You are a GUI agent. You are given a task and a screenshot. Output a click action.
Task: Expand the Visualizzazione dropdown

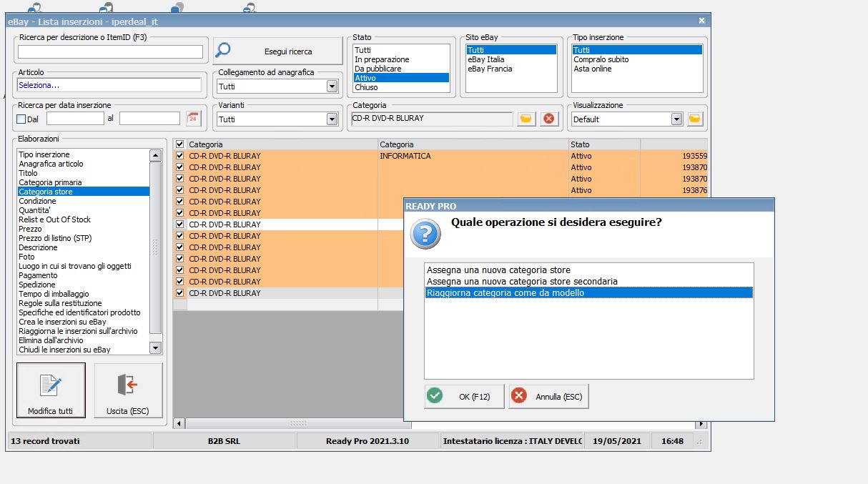[x=677, y=119]
